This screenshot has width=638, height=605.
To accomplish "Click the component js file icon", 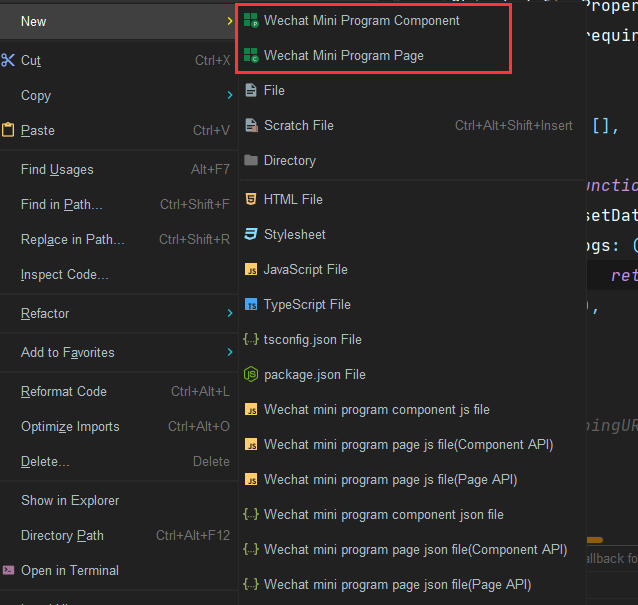I will [x=251, y=409].
